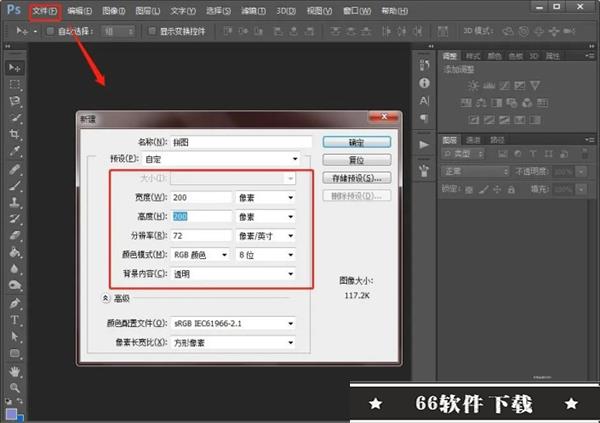The image size is (600, 423).
Task: Select the Brush tool
Action: (x=15, y=186)
